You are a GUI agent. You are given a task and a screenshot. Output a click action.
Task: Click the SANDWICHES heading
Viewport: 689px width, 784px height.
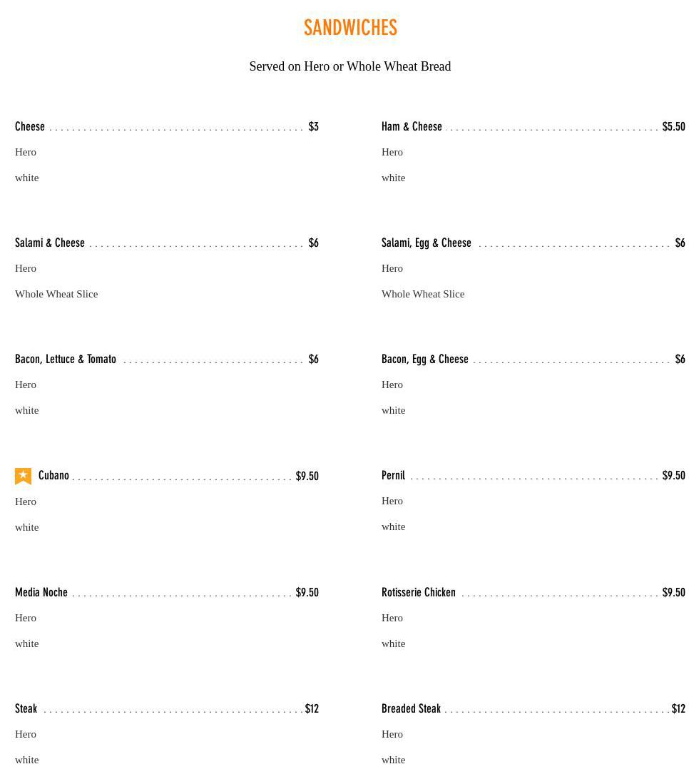click(x=350, y=28)
